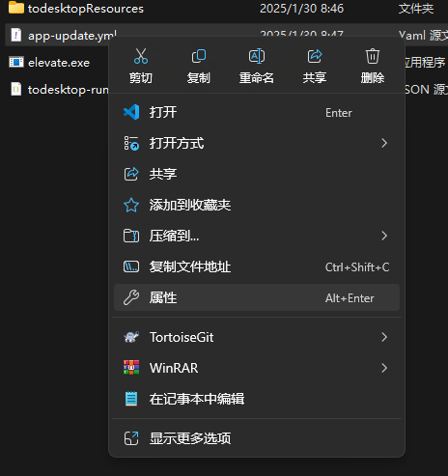Click the scissors Cut (剪切) icon
Screen dimensions: 448x476
[x=141, y=56]
